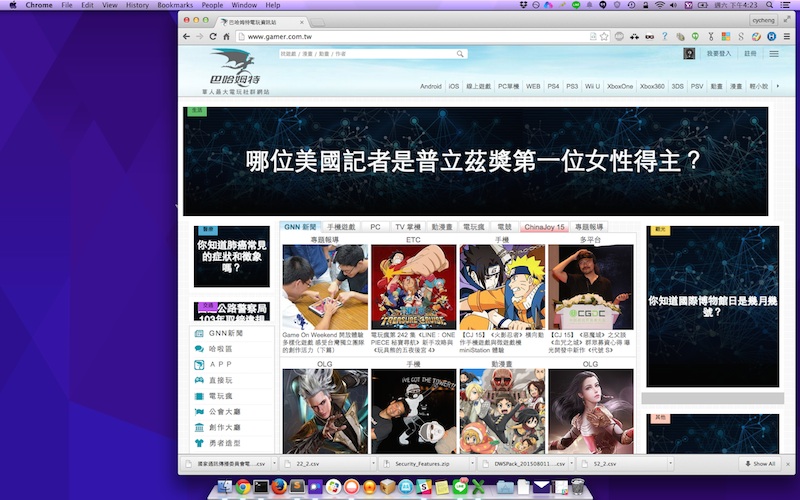
Task: Open the Android platform link
Action: [x=431, y=86]
